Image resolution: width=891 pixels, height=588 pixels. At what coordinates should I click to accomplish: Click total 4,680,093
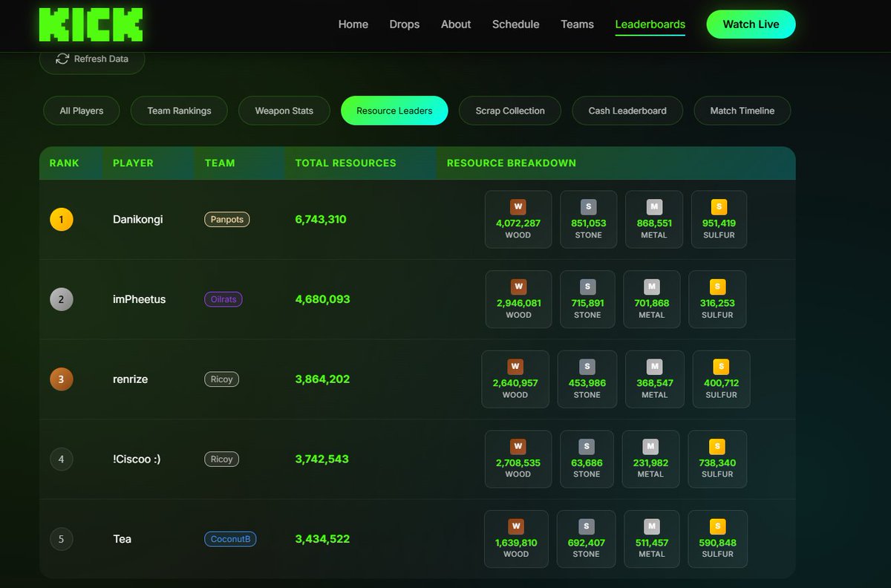coord(322,299)
